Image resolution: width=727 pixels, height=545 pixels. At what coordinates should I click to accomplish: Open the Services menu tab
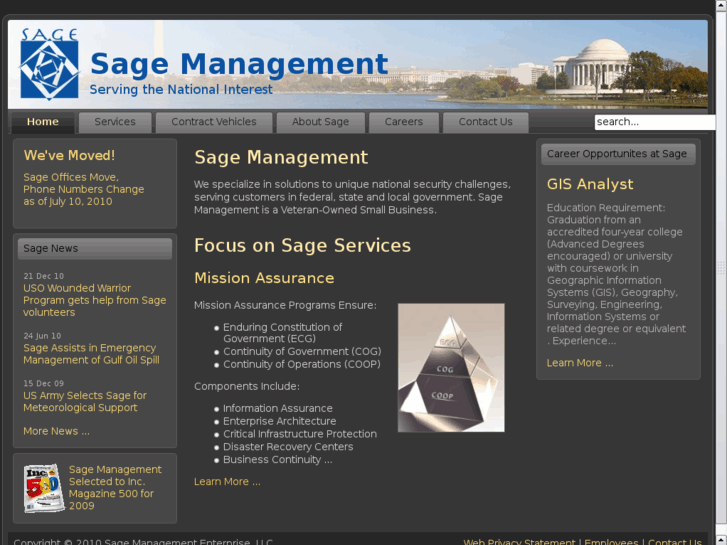pos(115,122)
